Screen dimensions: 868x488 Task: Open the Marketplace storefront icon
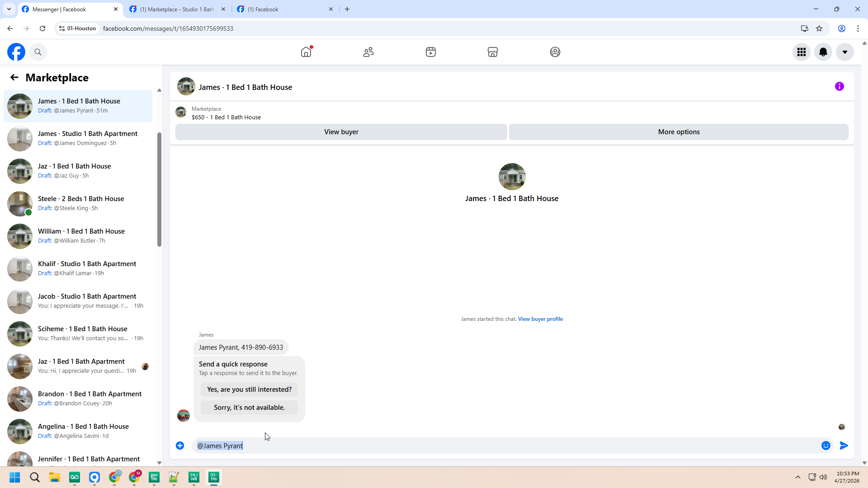pos(493,52)
